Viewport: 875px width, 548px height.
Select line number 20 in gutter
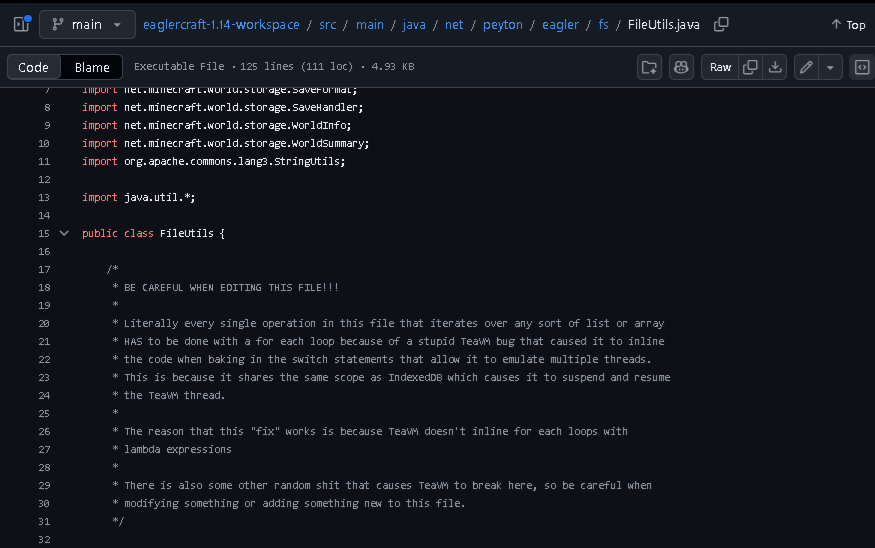coord(44,324)
